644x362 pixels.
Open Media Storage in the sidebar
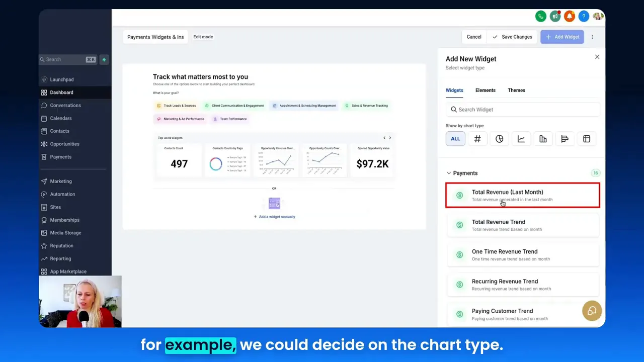[x=75, y=233]
